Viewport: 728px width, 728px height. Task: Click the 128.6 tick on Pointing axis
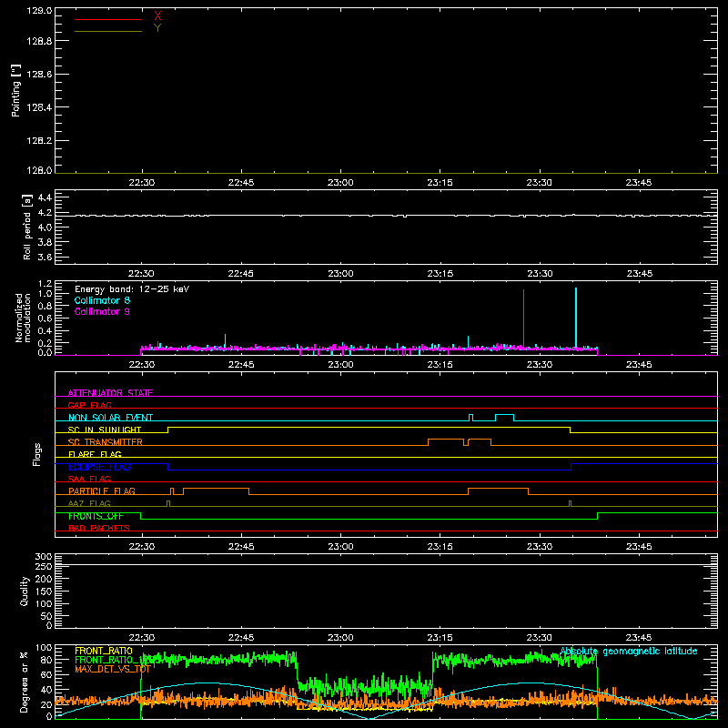(39, 75)
